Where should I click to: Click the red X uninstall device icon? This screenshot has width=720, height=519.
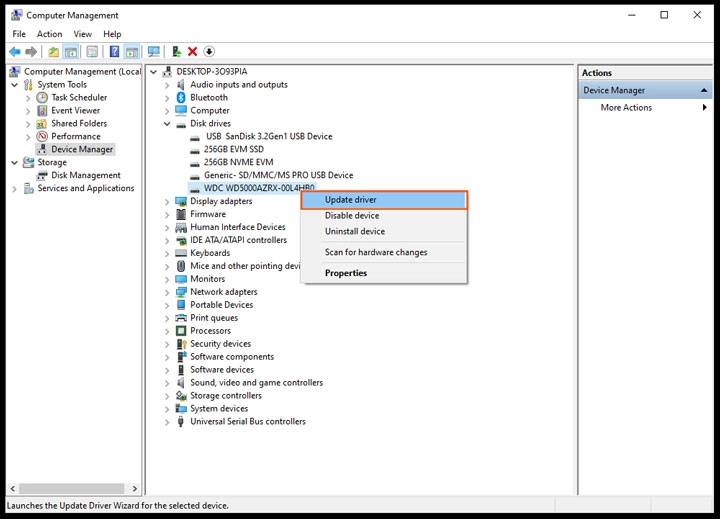coord(192,52)
